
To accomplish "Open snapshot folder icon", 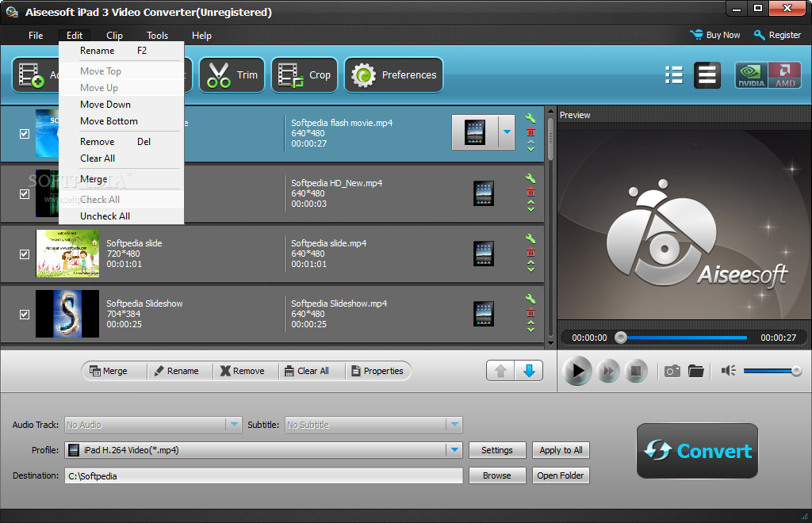I will pyautogui.click(x=696, y=371).
